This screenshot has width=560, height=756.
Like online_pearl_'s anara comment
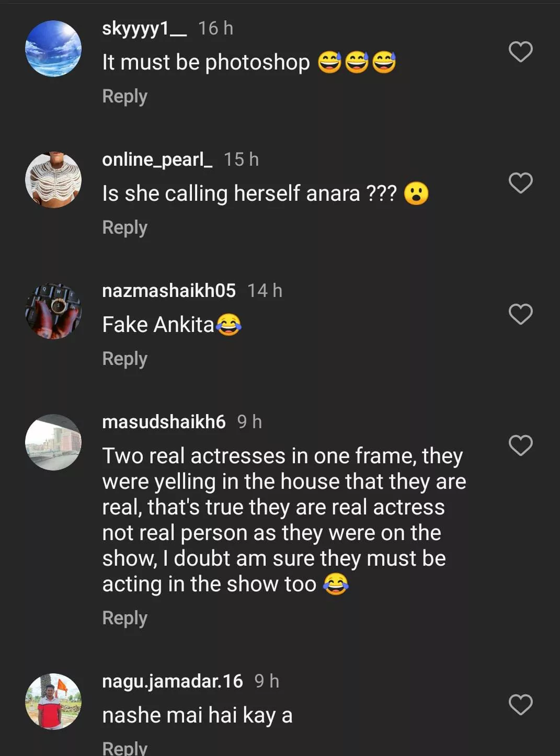(x=520, y=183)
